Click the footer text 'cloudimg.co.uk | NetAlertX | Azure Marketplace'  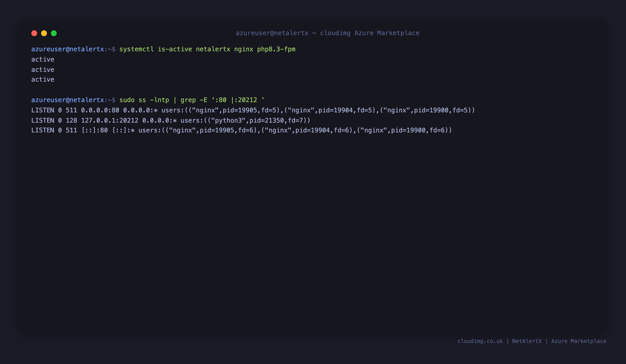pos(532,341)
